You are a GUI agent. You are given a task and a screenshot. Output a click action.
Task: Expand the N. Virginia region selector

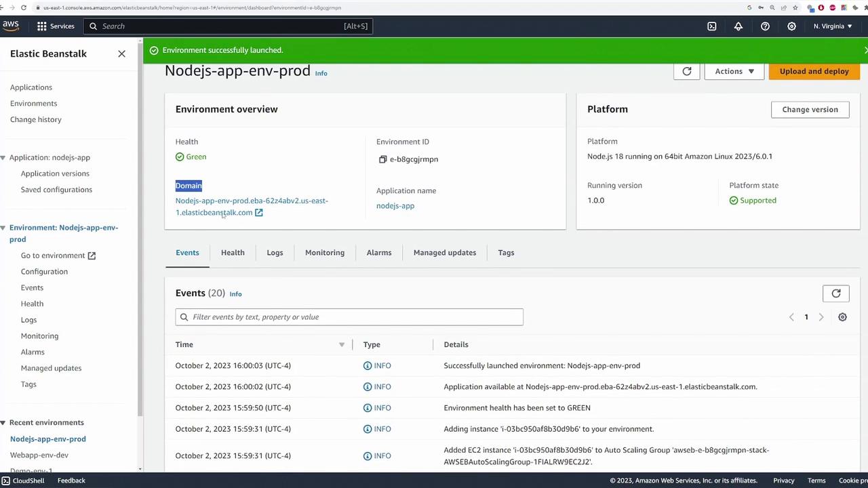(833, 26)
